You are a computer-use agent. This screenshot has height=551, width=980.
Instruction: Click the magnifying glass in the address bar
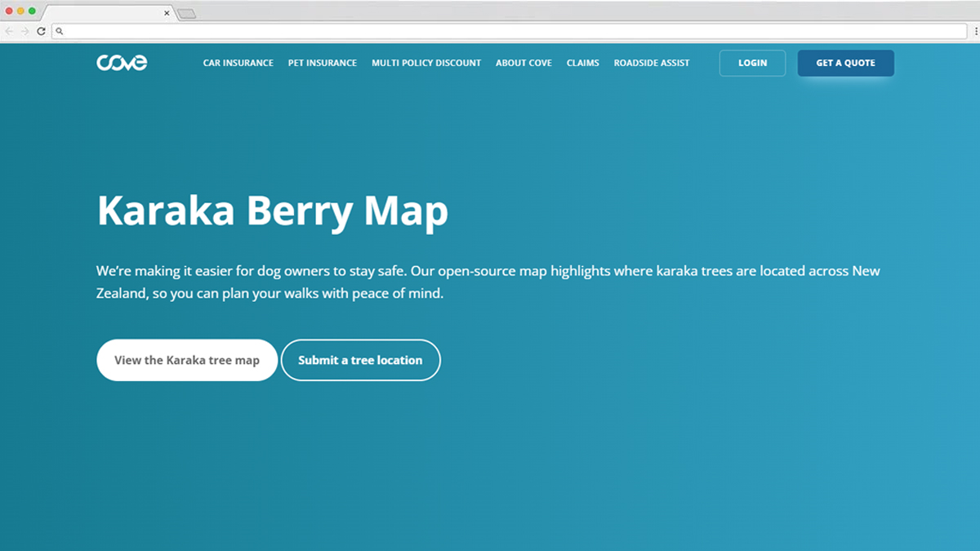[x=59, y=31]
